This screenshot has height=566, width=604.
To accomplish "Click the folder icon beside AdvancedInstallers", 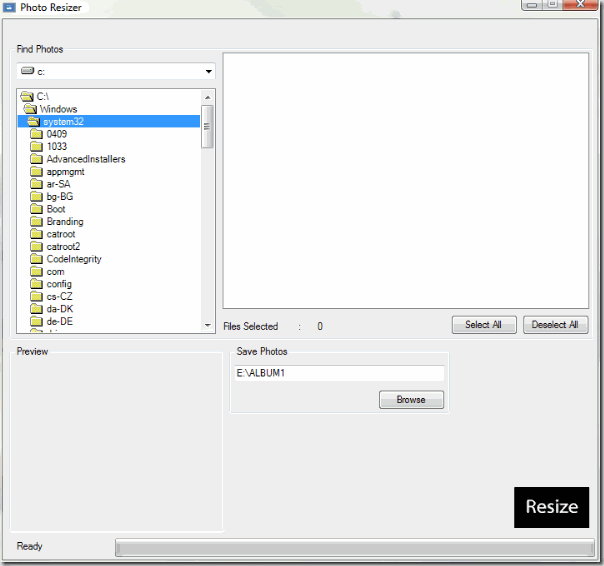I will (x=37, y=159).
